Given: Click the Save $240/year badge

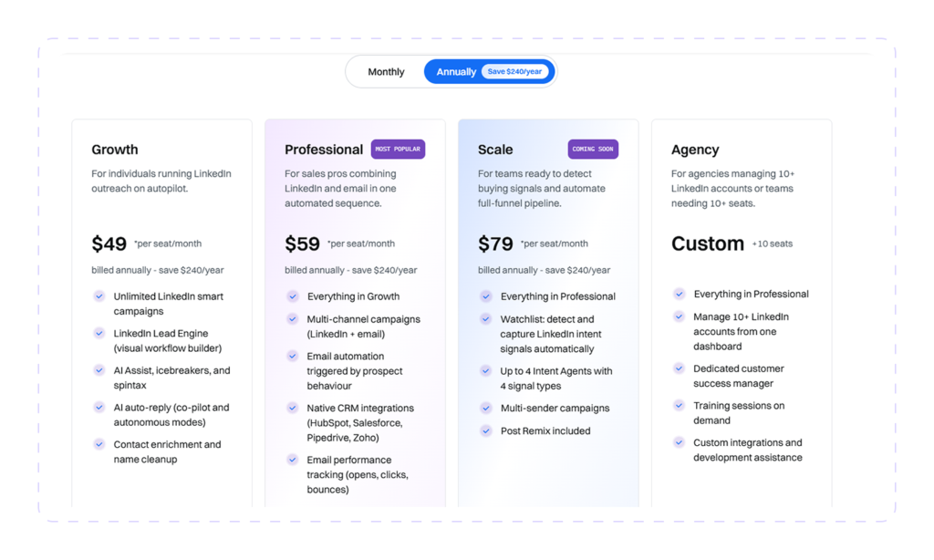Looking at the screenshot, I should [514, 71].
